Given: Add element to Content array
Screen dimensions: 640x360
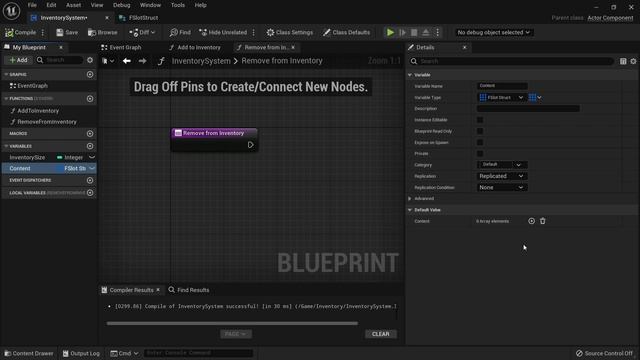Looking at the screenshot, I should click(531, 221).
